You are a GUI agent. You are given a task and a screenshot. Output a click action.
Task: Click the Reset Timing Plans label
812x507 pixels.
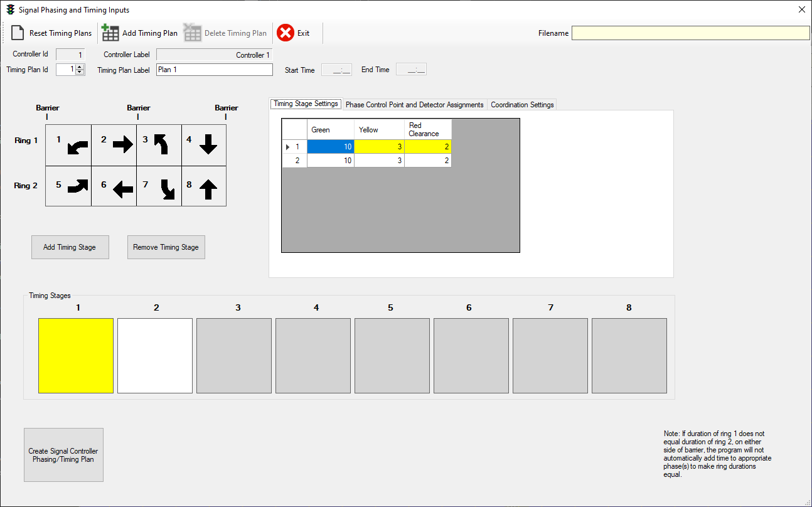pyautogui.click(x=60, y=33)
